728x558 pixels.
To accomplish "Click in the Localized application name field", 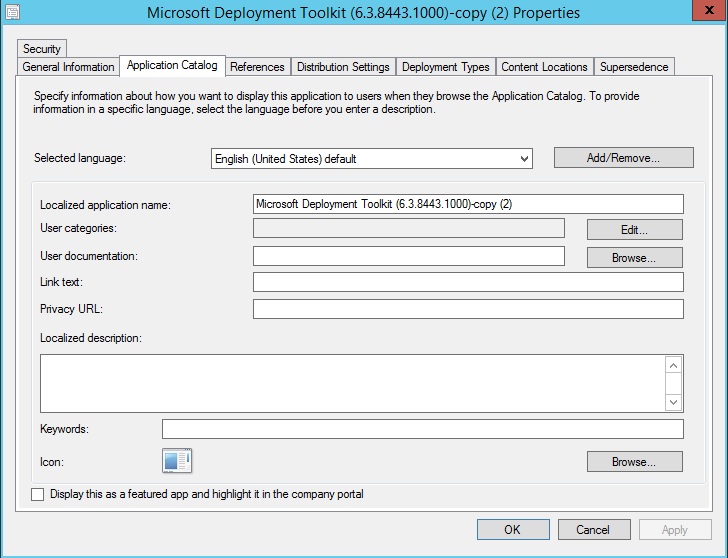I will (468, 204).
